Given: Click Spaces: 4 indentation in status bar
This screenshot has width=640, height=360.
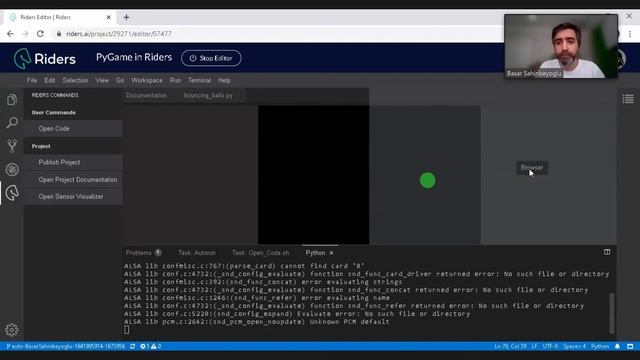Looking at the screenshot, I should (x=574, y=346).
